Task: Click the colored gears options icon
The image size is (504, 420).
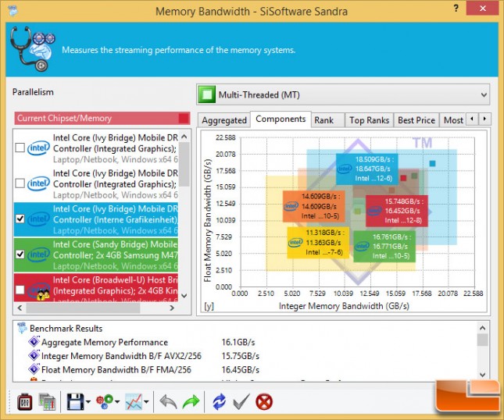Action: point(105,402)
